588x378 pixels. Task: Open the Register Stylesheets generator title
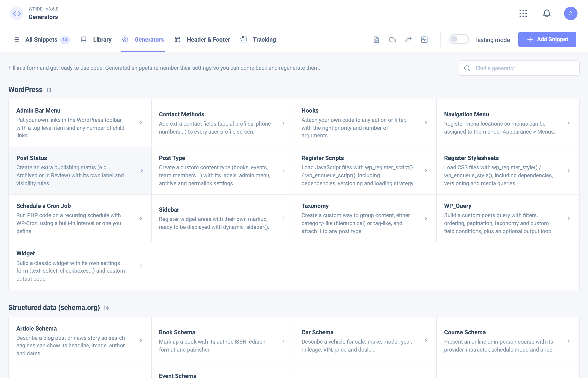tap(471, 158)
